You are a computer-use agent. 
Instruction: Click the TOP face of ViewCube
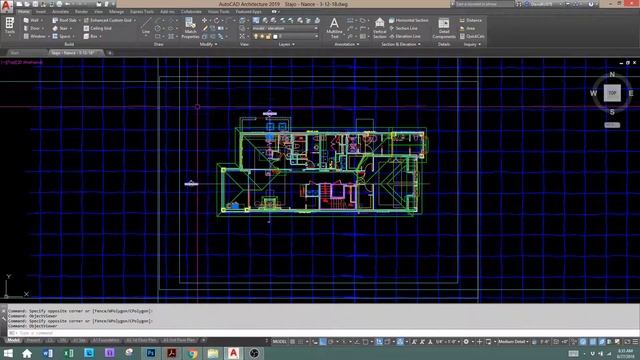tap(612, 93)
